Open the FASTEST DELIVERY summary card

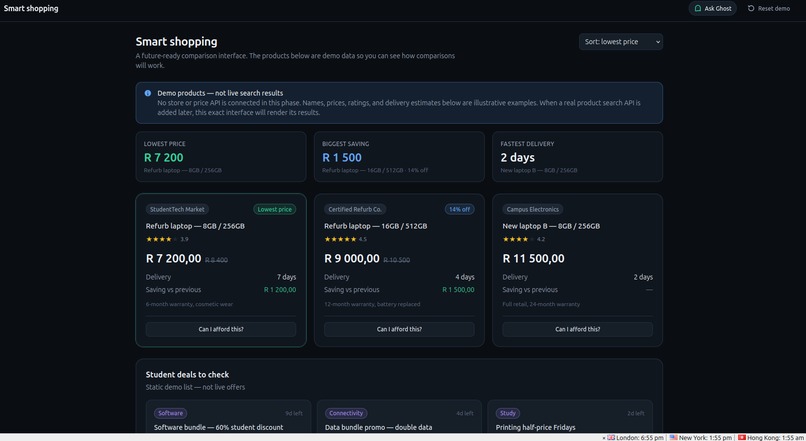pyautogui.click(x=577, y=157)
